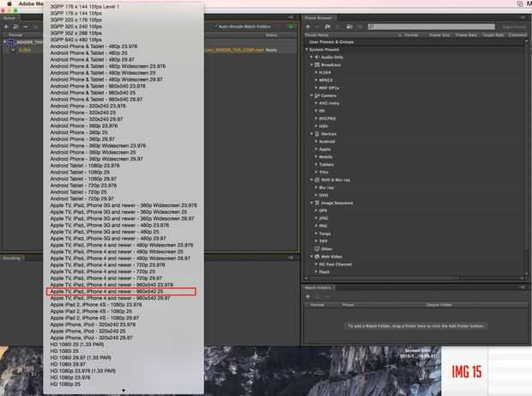Click the Devices group icon

coord(317,134)
